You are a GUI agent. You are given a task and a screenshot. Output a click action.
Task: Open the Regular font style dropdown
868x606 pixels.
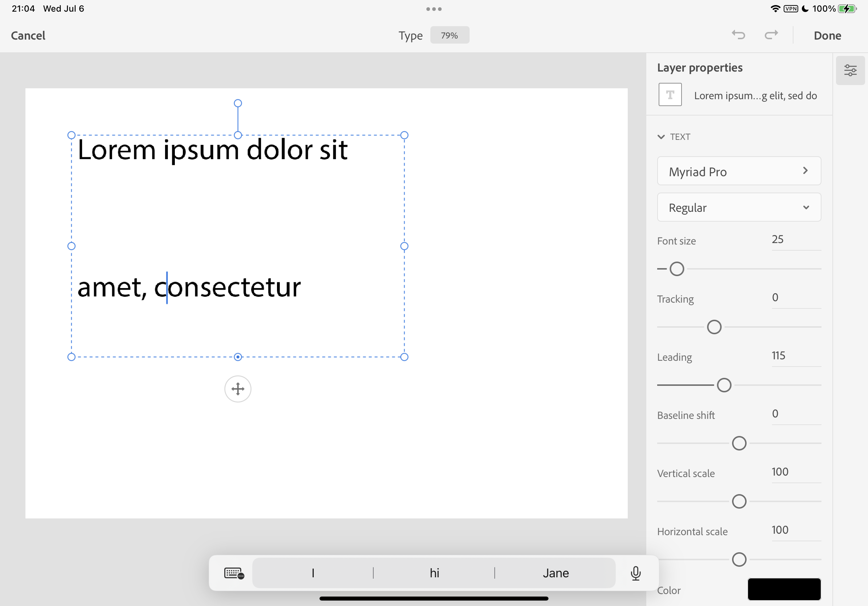click(x=739, y=207)
